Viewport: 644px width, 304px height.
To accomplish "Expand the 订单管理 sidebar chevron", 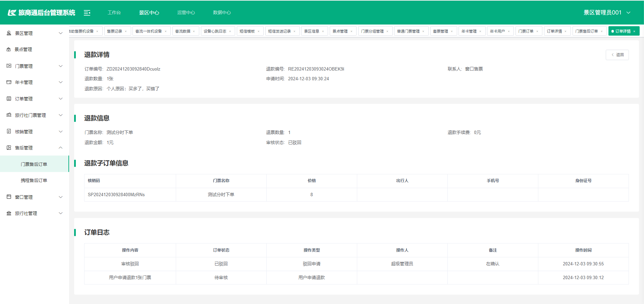I will pos(61,99).
